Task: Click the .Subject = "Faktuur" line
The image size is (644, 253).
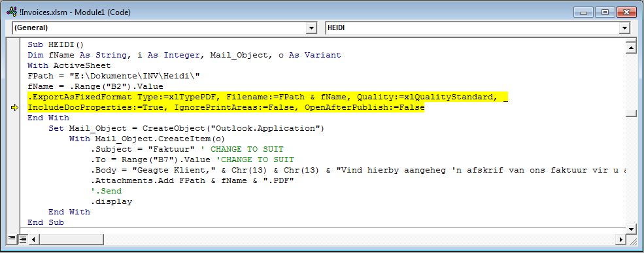Action: click(187, 149)
